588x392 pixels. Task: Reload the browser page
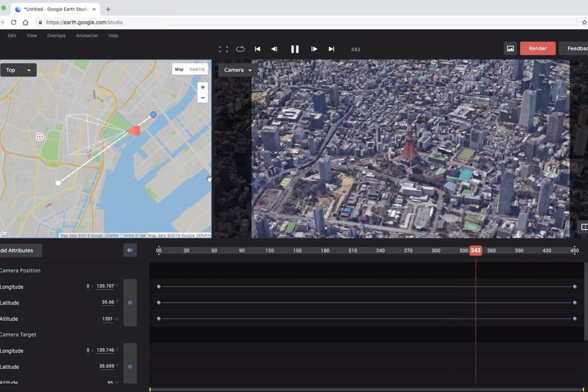pos(14,22)
